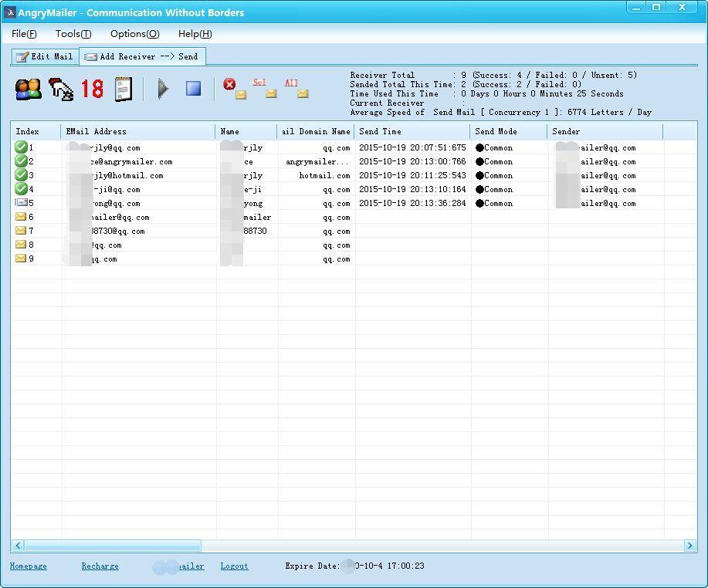Click the Average Speed of Send Mail line

[x=501, y=112]
